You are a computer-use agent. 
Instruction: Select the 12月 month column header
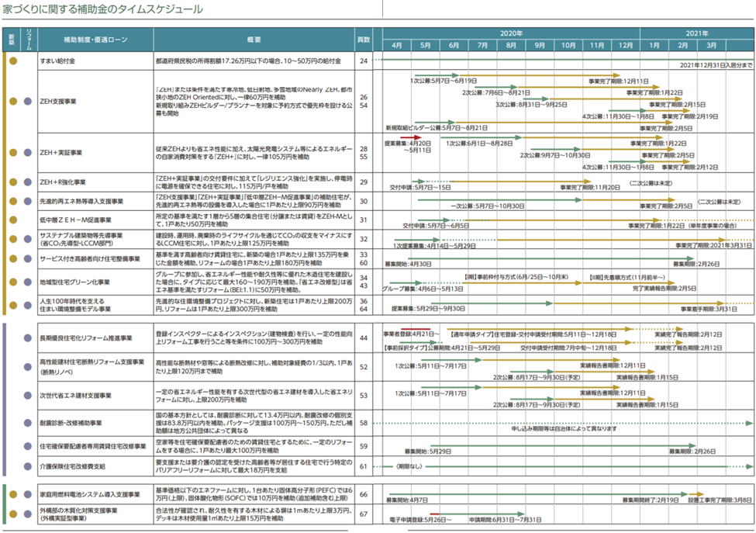click(x=625, y=45)
